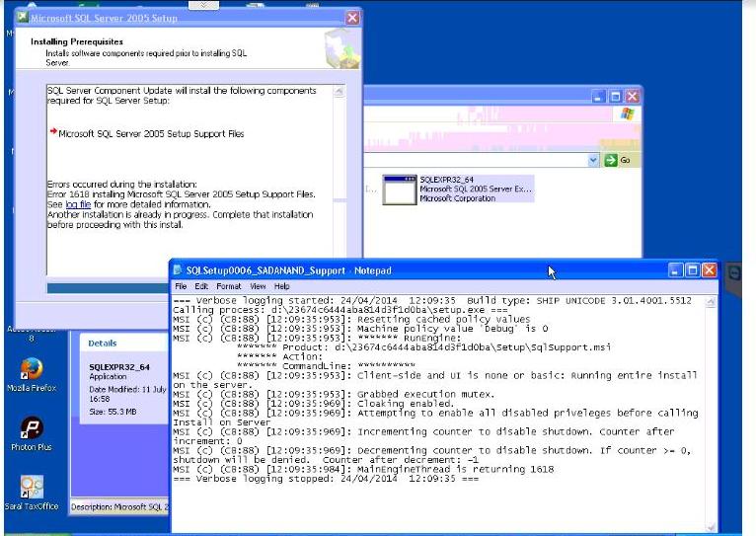Click the Notepad title bar document icon
Viewport: 756px width, 536px height.
(x=178, y=270)
